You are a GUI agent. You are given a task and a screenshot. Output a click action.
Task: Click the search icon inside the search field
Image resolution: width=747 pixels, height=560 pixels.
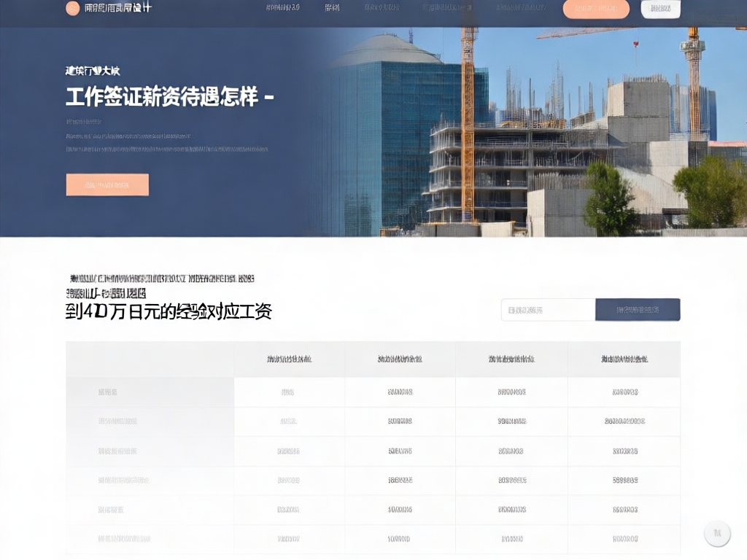(512, 310)
